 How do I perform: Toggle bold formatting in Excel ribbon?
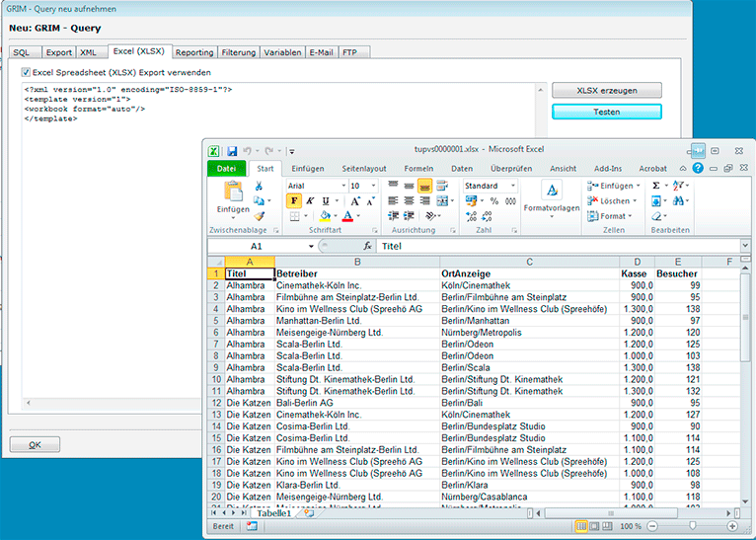tap(294, 200)
